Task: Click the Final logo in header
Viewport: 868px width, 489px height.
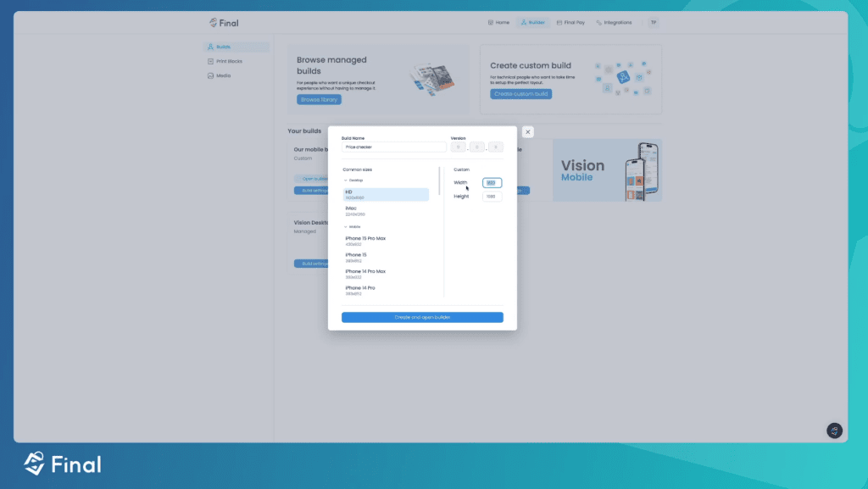Action: click(x=224, y=23)
